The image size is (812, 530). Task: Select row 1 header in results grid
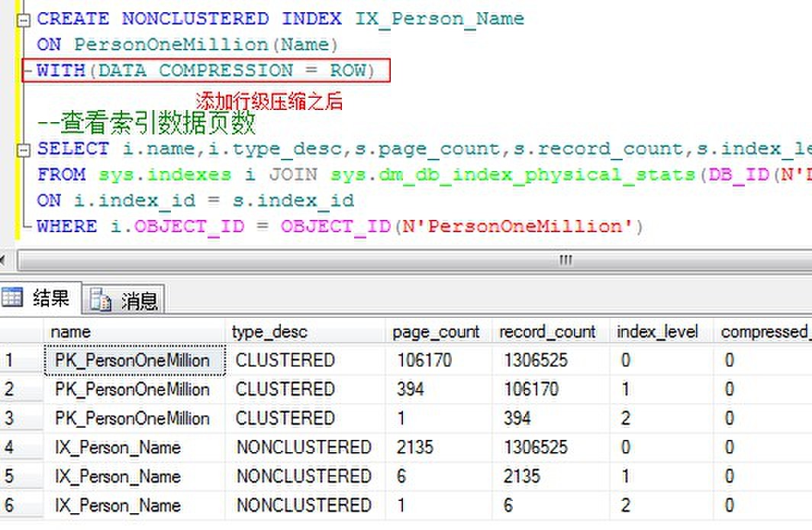[21, 360]
